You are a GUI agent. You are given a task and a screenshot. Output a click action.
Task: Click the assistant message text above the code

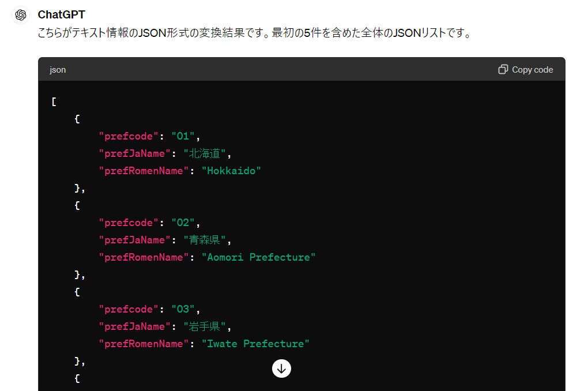coord(254,33)
